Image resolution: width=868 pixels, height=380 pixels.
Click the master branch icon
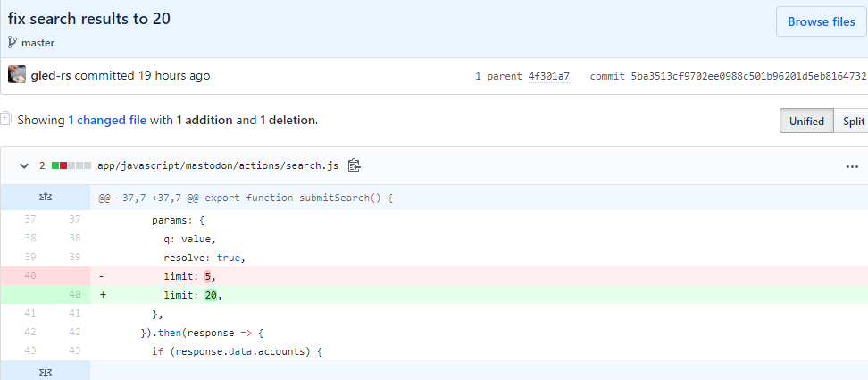(13, 42)
